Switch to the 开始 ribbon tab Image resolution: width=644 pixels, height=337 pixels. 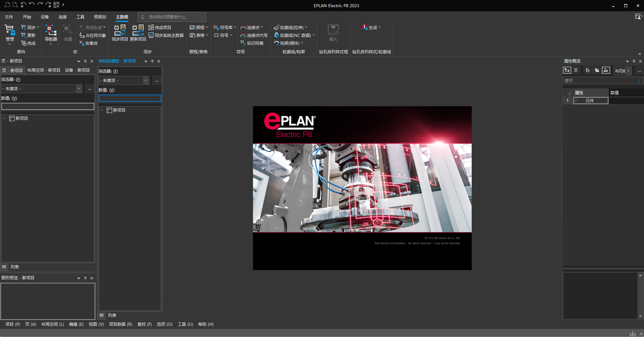click(x=27, y=17)
